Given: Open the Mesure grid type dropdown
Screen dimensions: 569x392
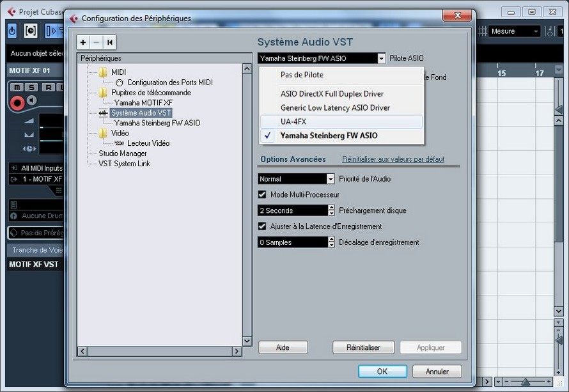Looking at the screenshot, I should pyautogui.click(x=534, y=31).
